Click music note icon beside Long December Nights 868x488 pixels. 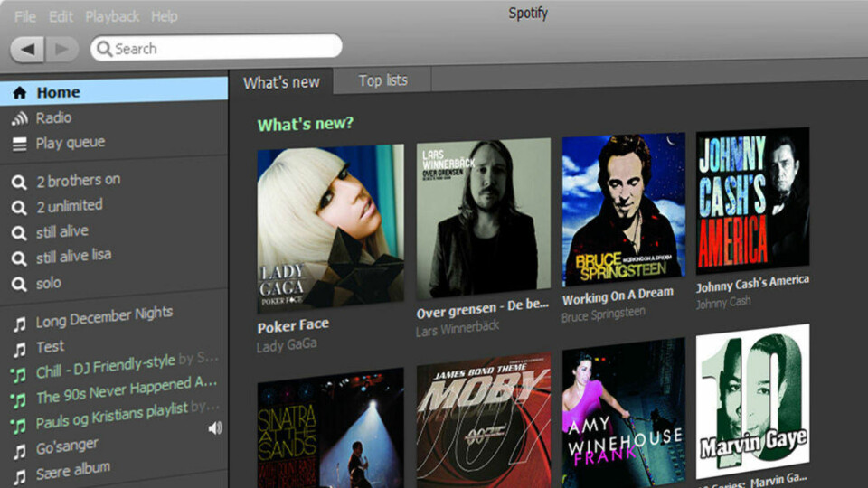[x=19, y=324]
